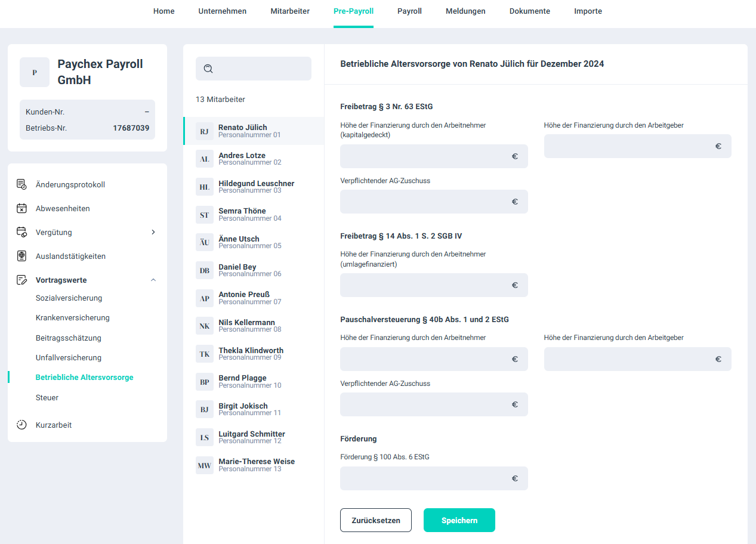
Task: Collapse the Vortragswerte section chevron
Action: 153,280
